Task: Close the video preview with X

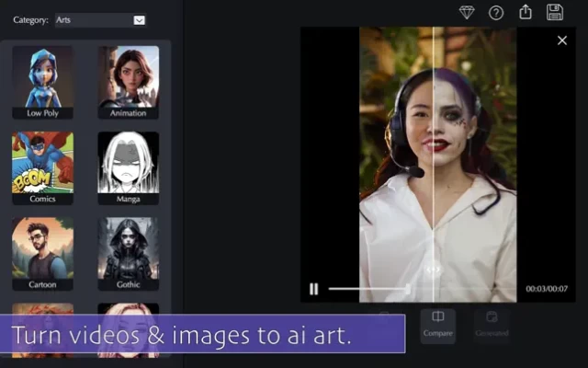Action: coord(562,40)
